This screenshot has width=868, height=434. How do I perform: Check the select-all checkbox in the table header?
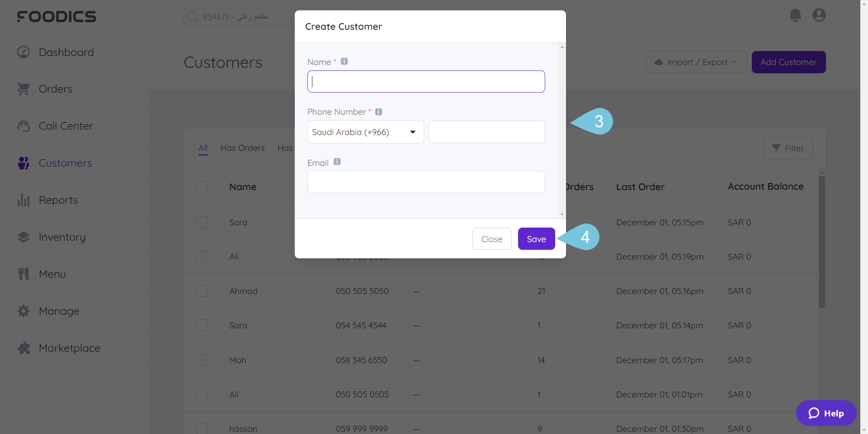[202, 186]
